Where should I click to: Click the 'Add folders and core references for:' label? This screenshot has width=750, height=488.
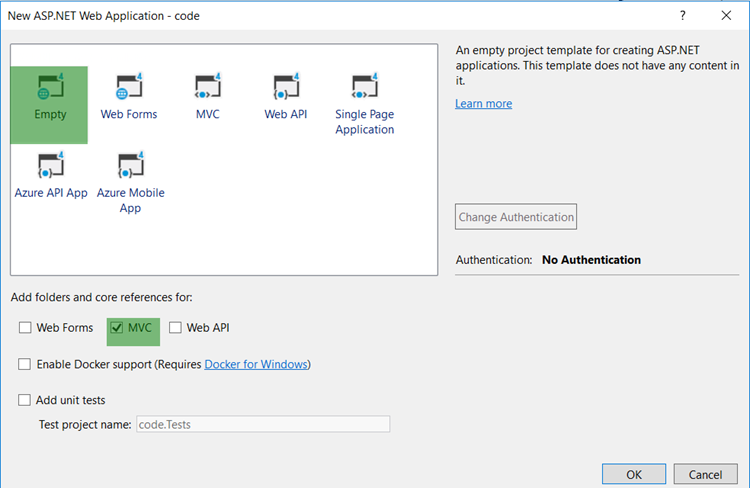coord(101,297)
